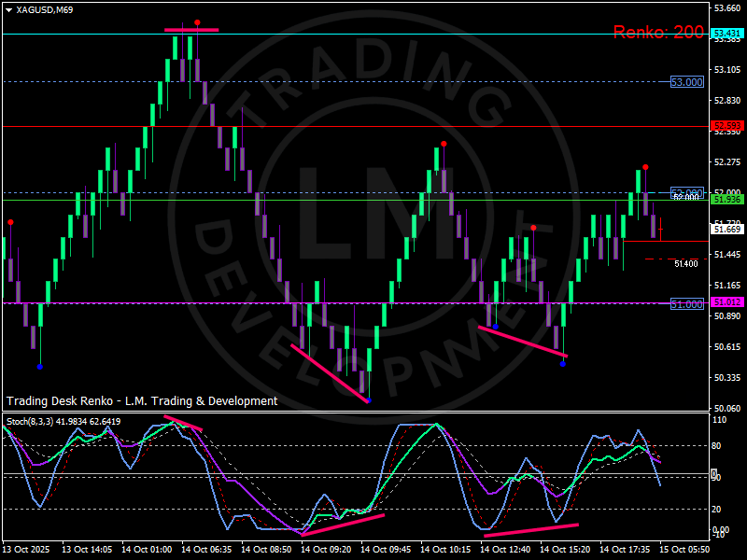Click the red dot marker near 52.275
The height and width of the screenshot is (560, 747).
point(443,145)
